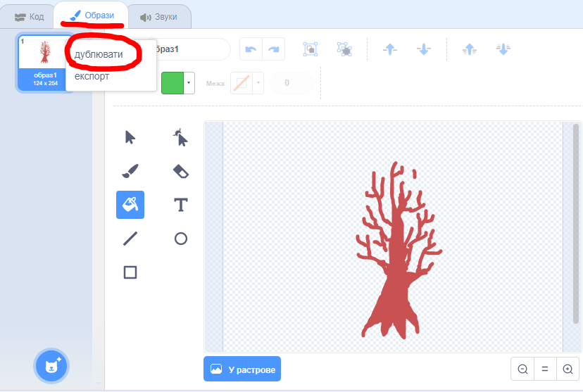This screenshot has height=392, width=583.
Task: Convert image with У растрове button
Action: coord(242,369)
